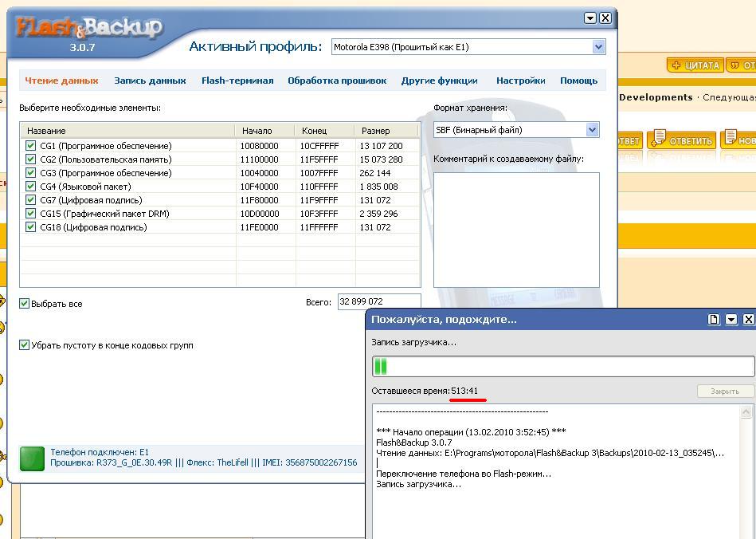This screenshot has height=539, width=756.
Task: Sort list by Конец column header
Action: click(324, 131)
